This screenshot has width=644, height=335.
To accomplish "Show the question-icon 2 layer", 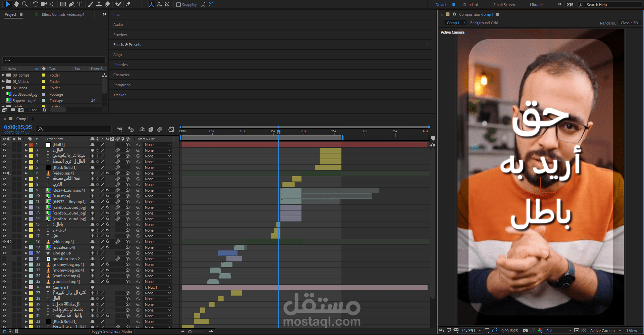I will tap(4, 259).
